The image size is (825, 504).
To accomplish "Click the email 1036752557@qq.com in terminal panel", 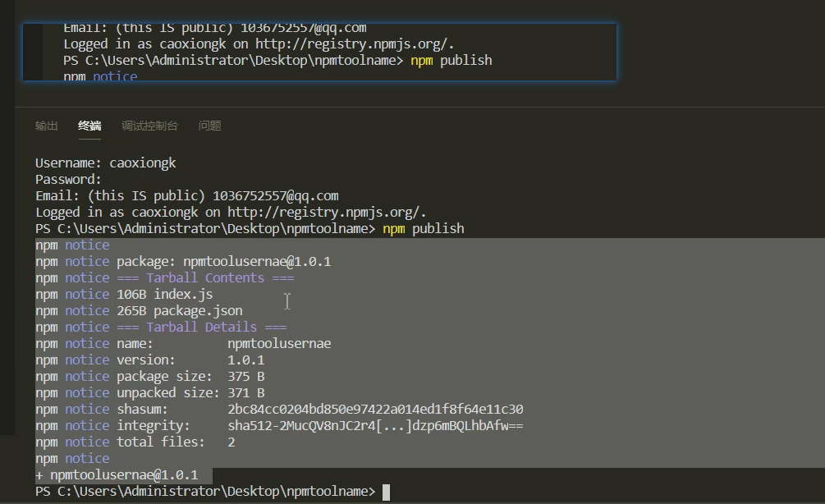I will pyautogui.click(x=276, y=195).
